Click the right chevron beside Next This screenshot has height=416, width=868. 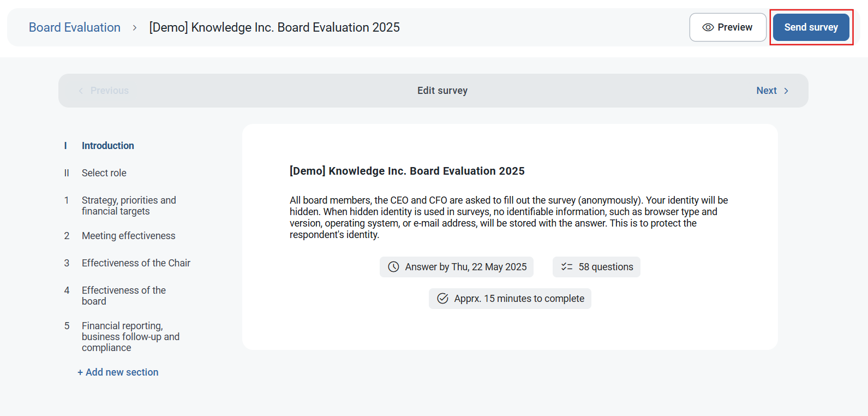click(786, 91)
